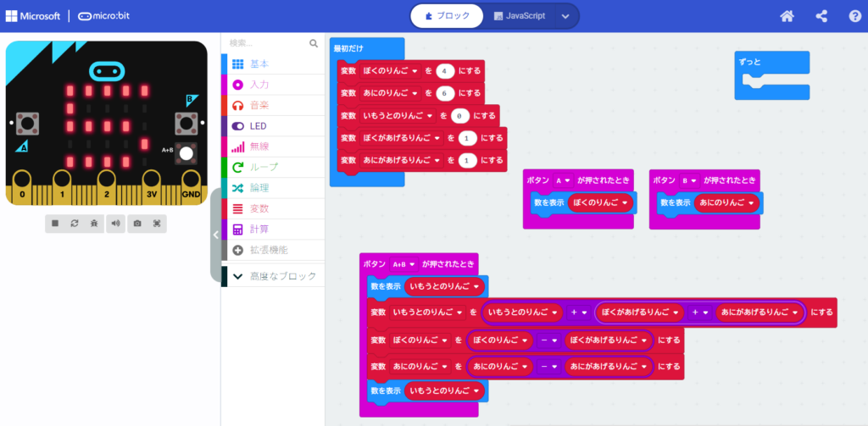This screenshot has height=426, width=868.
Task: Open the 音楽 block category
Action: pyautogui.click(x=273, y=105)
